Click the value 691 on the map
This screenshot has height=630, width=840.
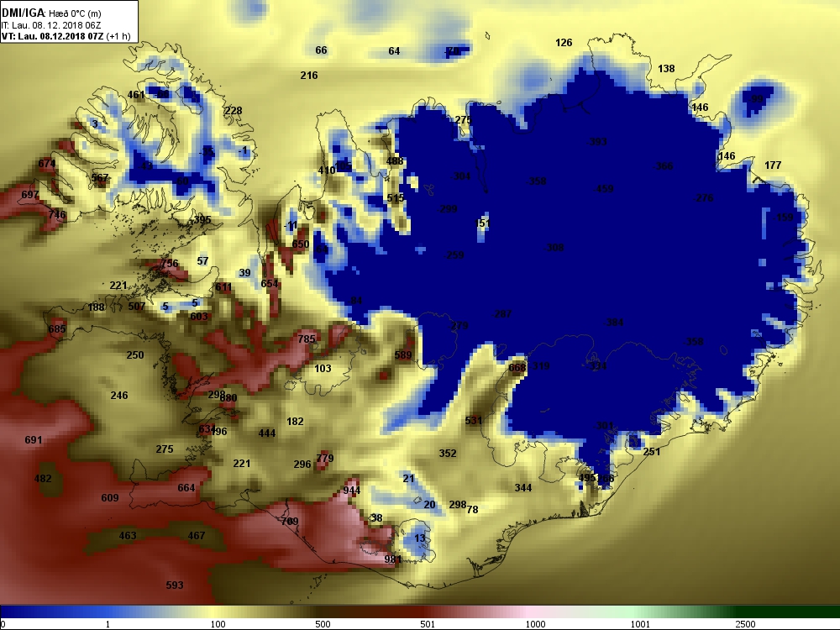pyautogui.click(x=34, y=440)
